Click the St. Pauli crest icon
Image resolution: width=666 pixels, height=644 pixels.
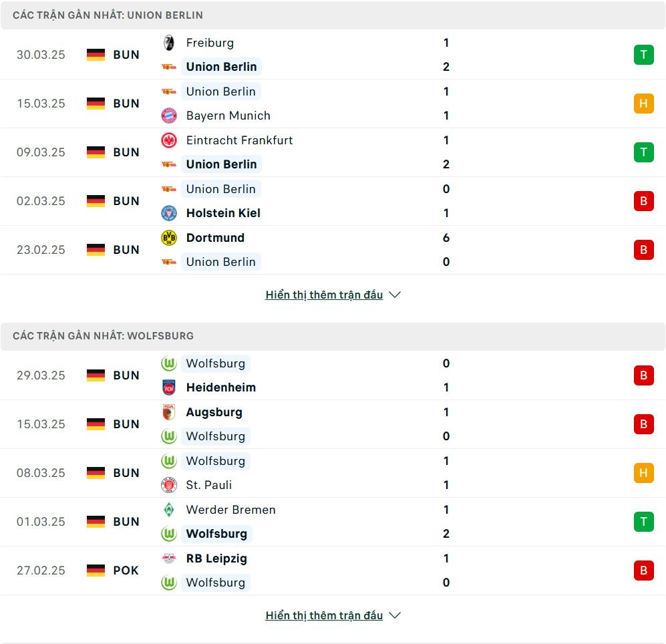(x=169, y=485)
